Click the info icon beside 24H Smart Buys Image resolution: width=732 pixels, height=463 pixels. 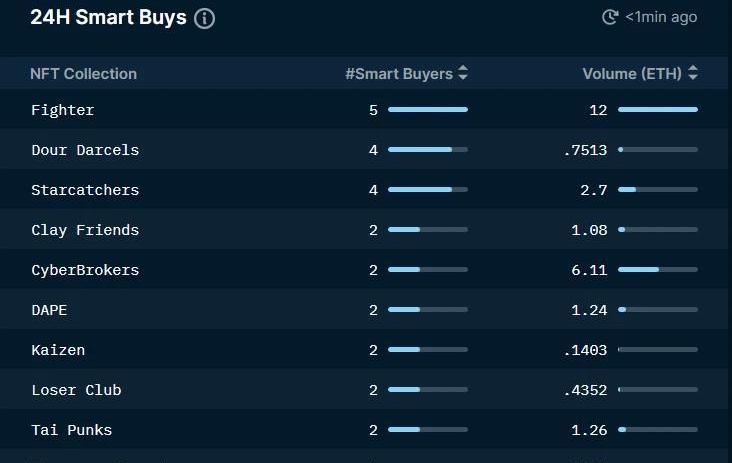[x=204, y=18]
